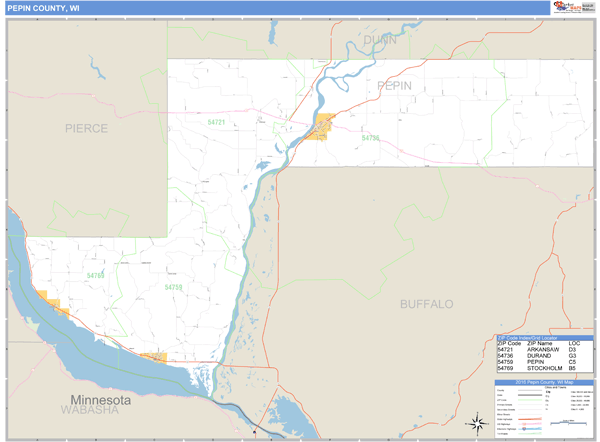Click the compass rose symbol
This screenshot has width=600, height=442.
pyautogui.click(x=477, y=424)
